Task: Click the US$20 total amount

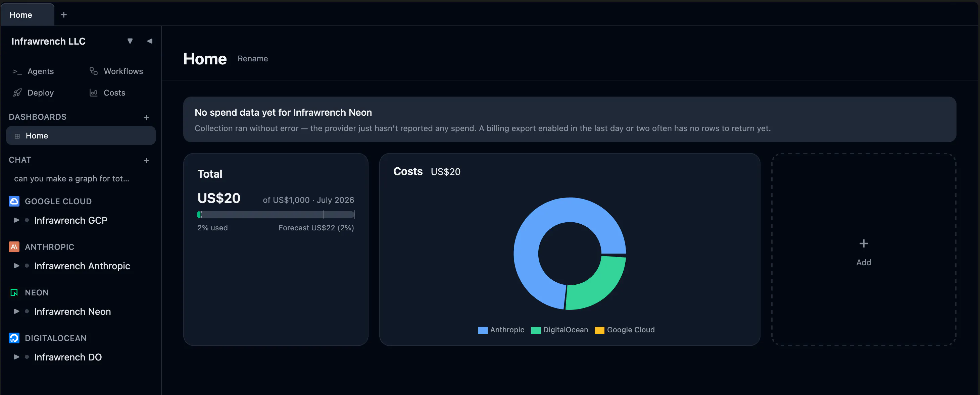Action: click(219, 198)
